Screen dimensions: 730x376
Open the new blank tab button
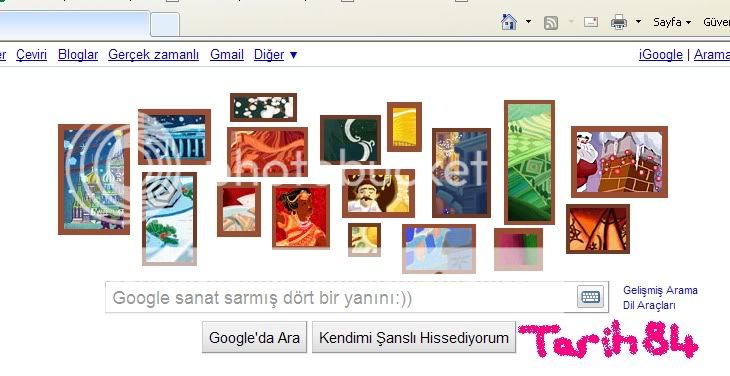165,24
